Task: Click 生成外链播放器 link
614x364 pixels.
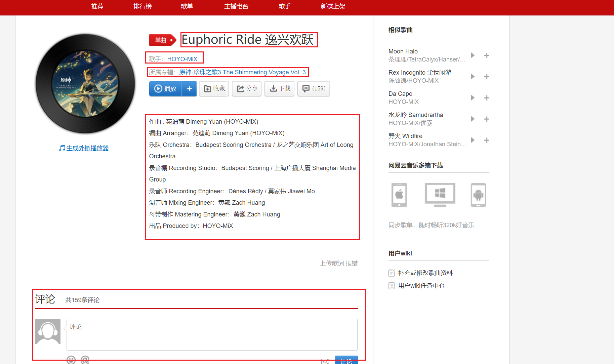Action: [87, 148]
